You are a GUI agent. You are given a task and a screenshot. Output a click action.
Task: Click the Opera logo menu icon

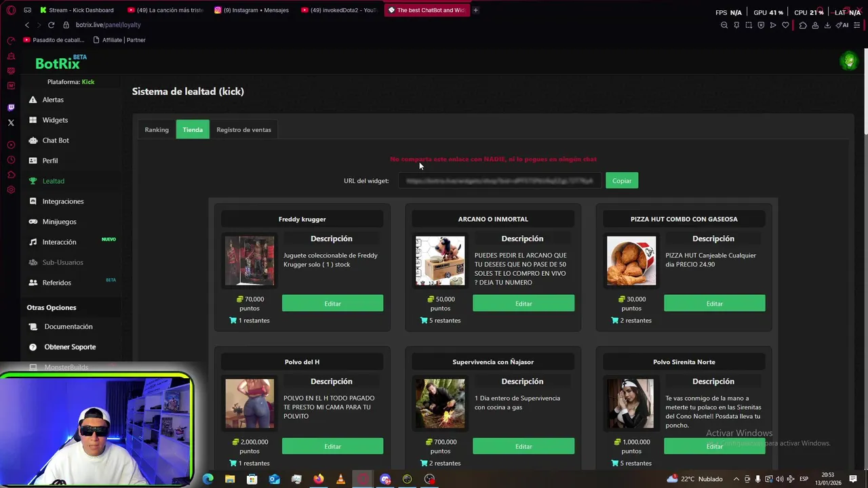click(11, 10)
